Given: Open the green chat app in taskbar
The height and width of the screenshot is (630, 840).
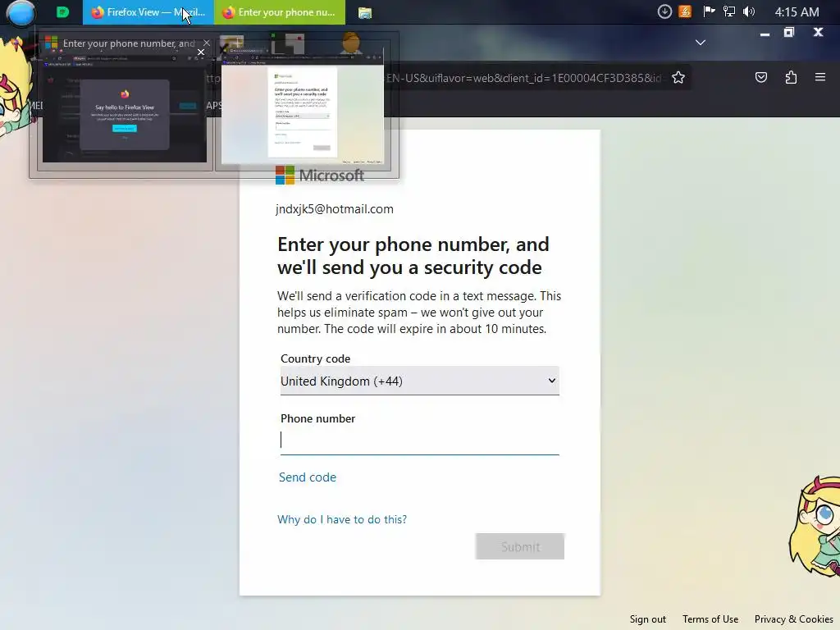Looking at the screenshot, I should (x=62, y=12).
